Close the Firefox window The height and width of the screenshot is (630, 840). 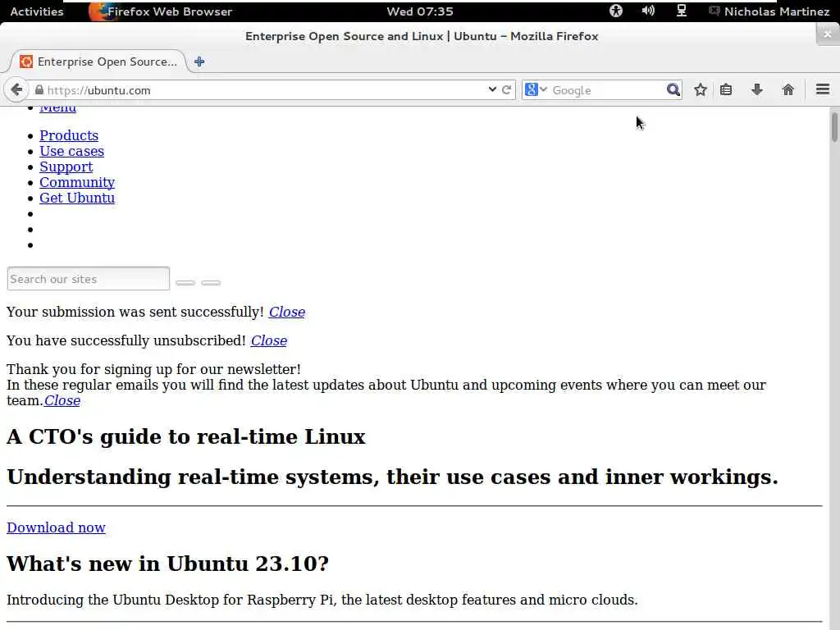[827, 34]
